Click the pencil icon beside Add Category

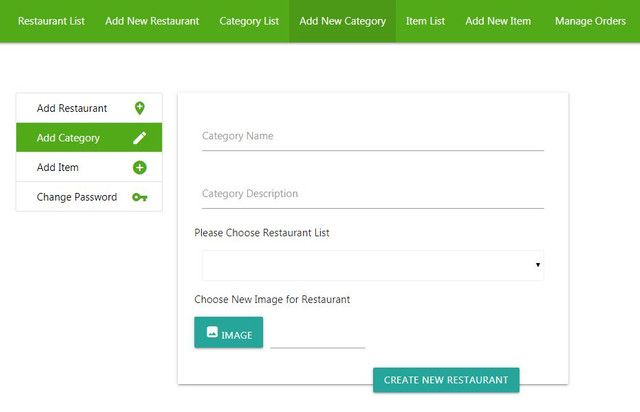click(x=139, y=138)
